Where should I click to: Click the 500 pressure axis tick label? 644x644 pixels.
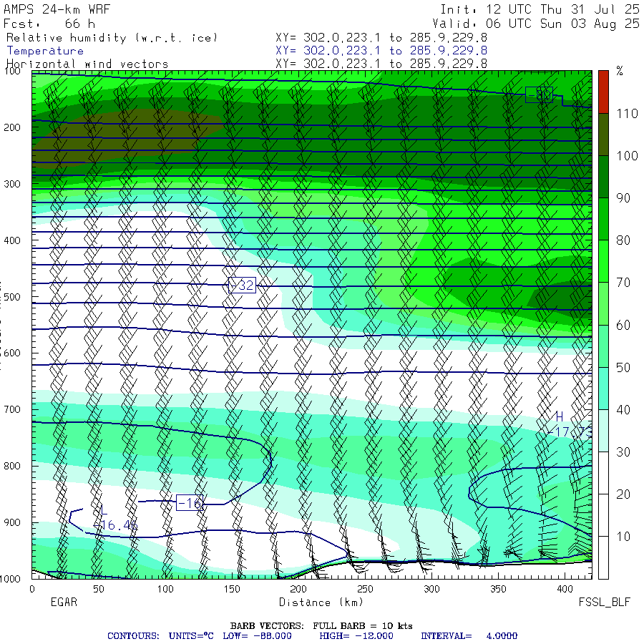coord(12,296)
